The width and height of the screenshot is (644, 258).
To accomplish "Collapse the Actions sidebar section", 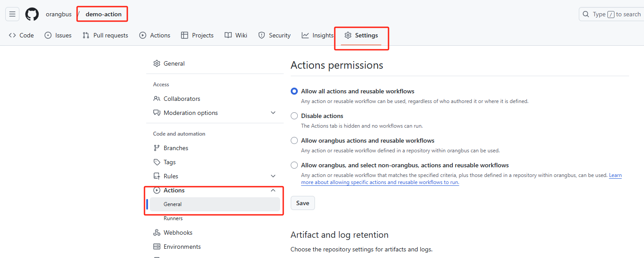I will 273,190.
